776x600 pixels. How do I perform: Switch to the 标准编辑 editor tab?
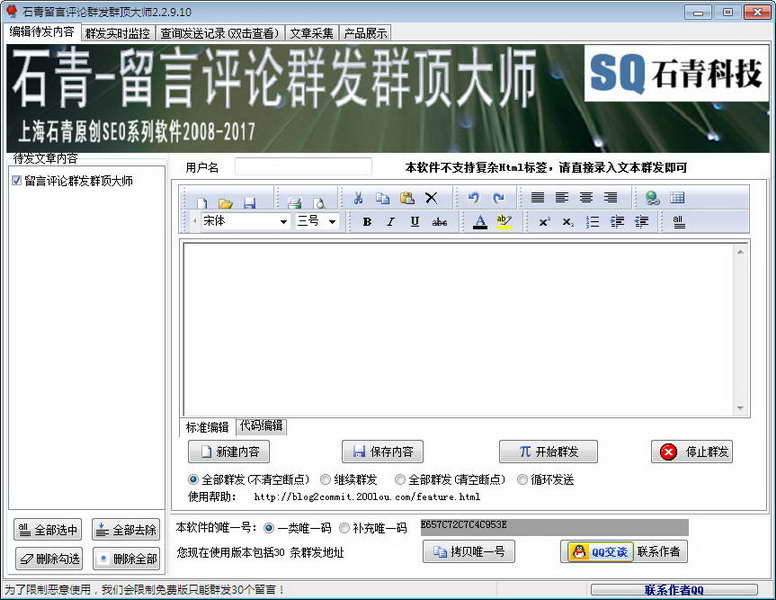pyautogui.click(x=207, y=427)
